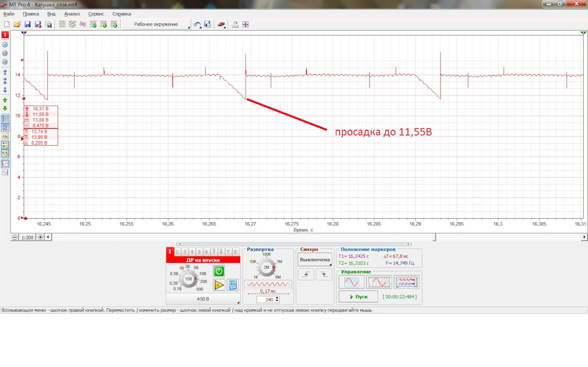Click the Save As floppy with red mark
This screenshot has height=367, width=588.
coord(38,25)
